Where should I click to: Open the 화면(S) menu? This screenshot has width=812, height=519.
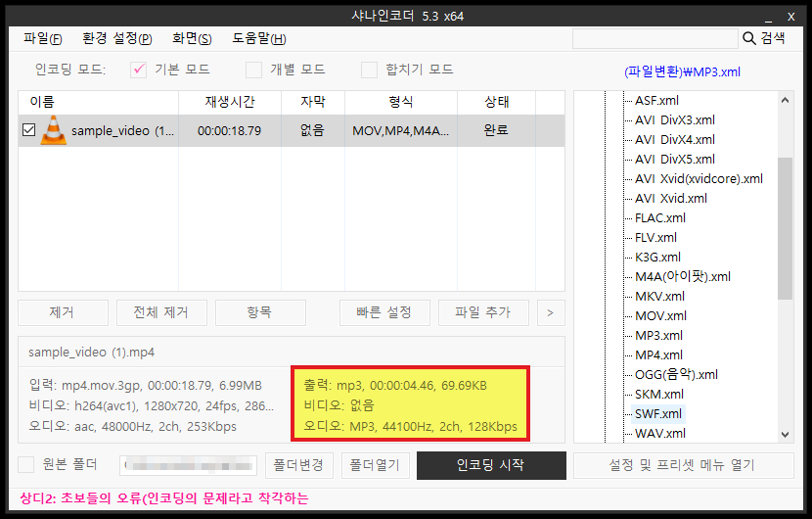pyautogui.click(x=192, y=38)
